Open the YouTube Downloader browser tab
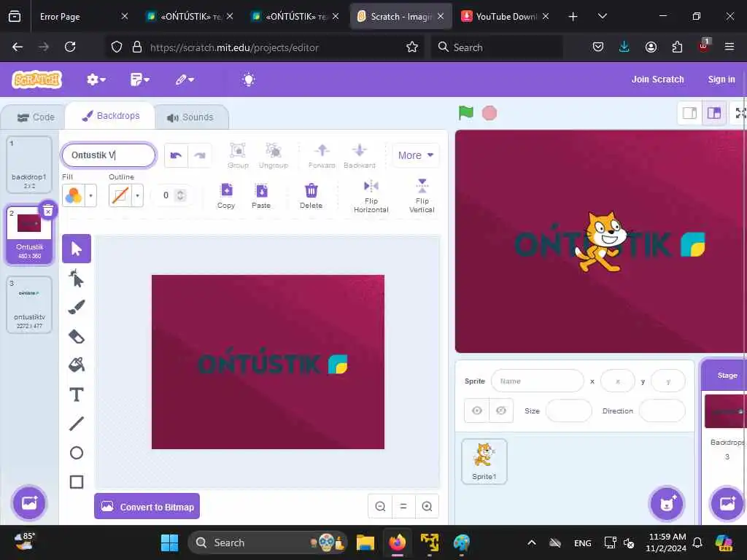This screenshot has height=560, width=747. pyautogui.click(x=506, y=17)
